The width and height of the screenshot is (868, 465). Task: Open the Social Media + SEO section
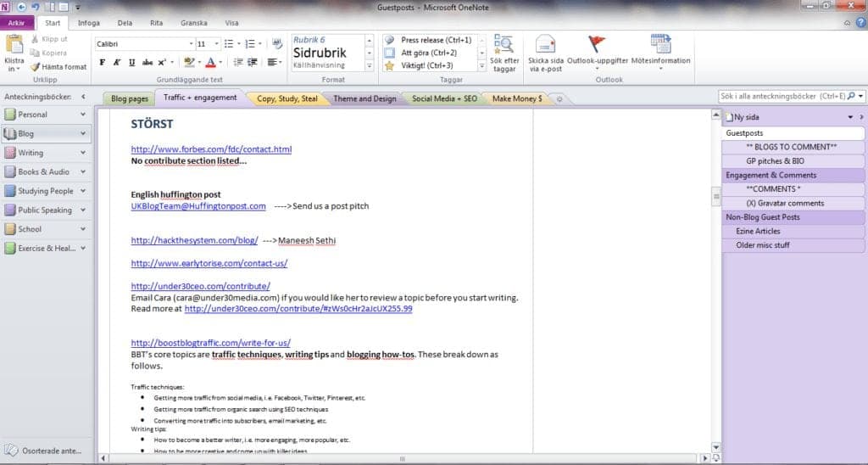point(444,98)
